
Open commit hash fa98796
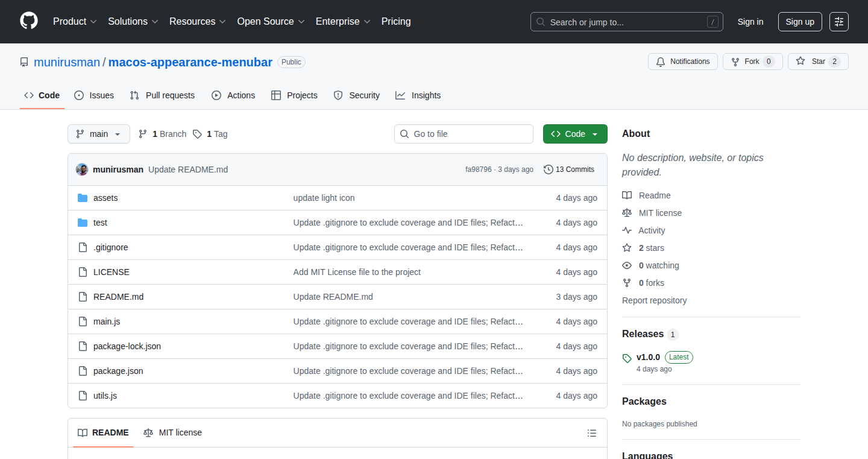479,169
